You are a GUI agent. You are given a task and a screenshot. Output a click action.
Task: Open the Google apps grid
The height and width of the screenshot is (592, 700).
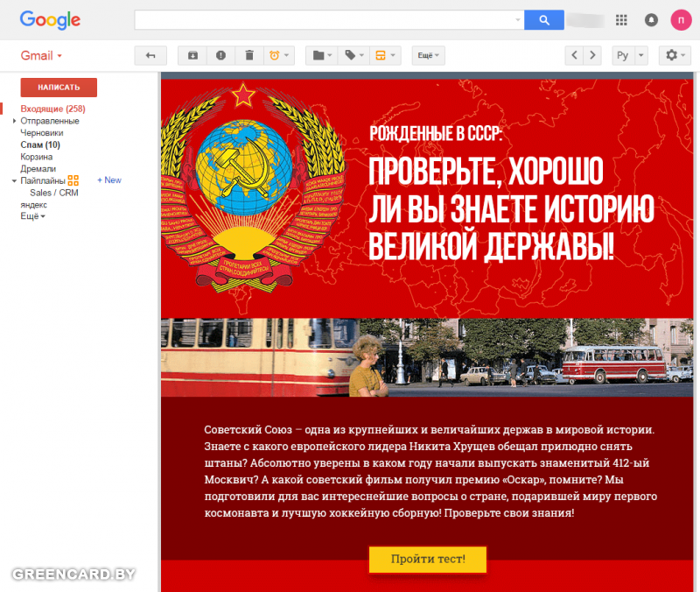pos(621,20)
